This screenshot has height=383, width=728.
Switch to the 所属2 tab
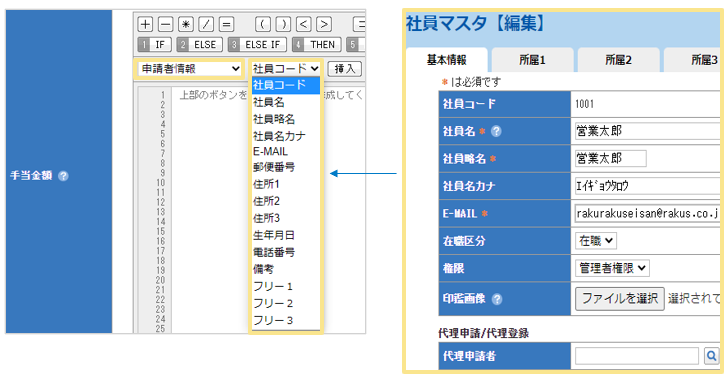tap(618, 60)
